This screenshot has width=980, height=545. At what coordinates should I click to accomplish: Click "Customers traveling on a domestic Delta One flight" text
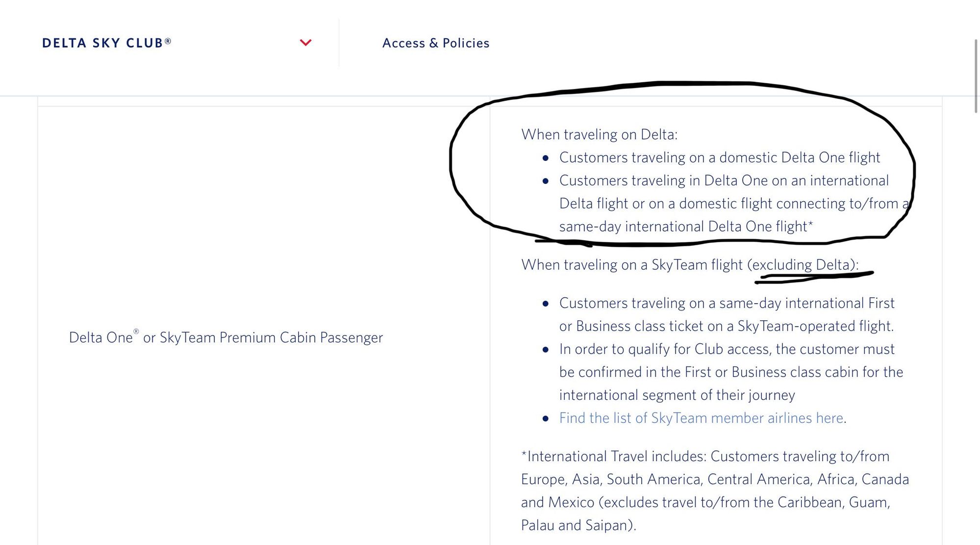(x=719, y=157)
